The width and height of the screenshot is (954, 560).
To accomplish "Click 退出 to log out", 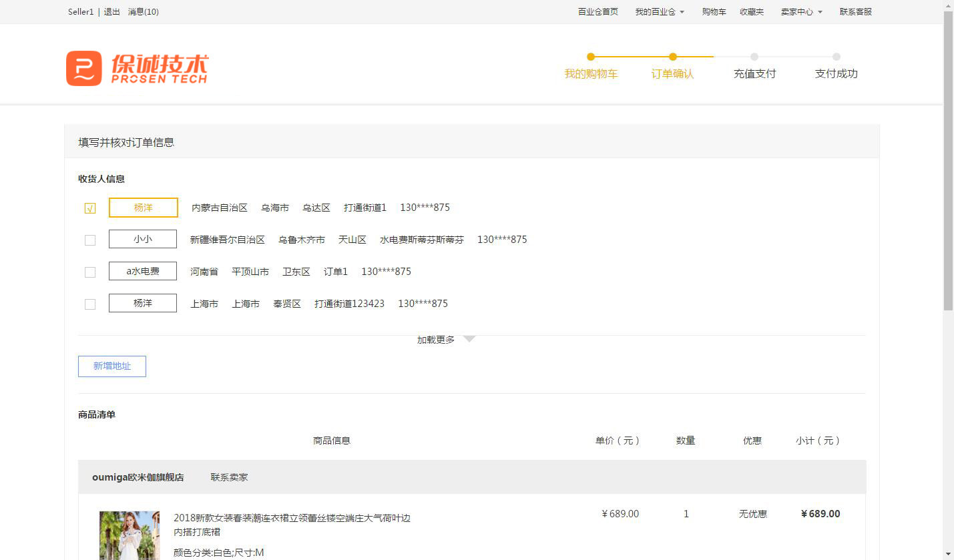I will [112, 12].
